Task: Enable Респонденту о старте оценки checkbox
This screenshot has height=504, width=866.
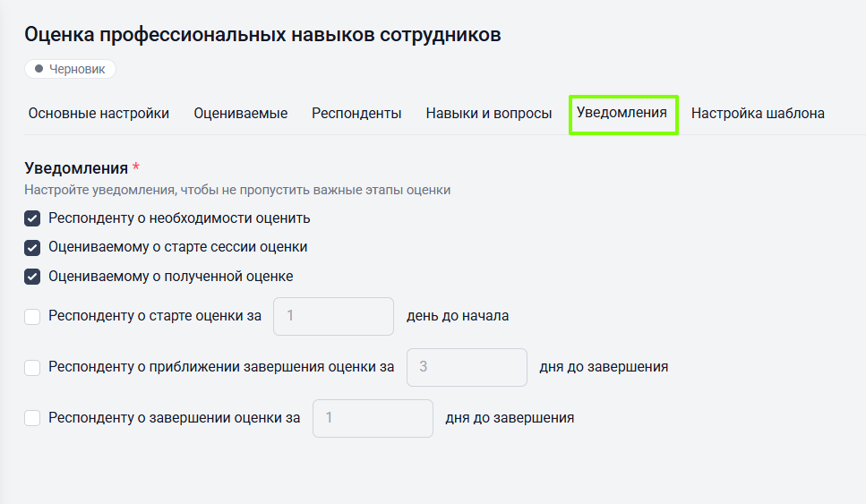Action: click(32, 316)
